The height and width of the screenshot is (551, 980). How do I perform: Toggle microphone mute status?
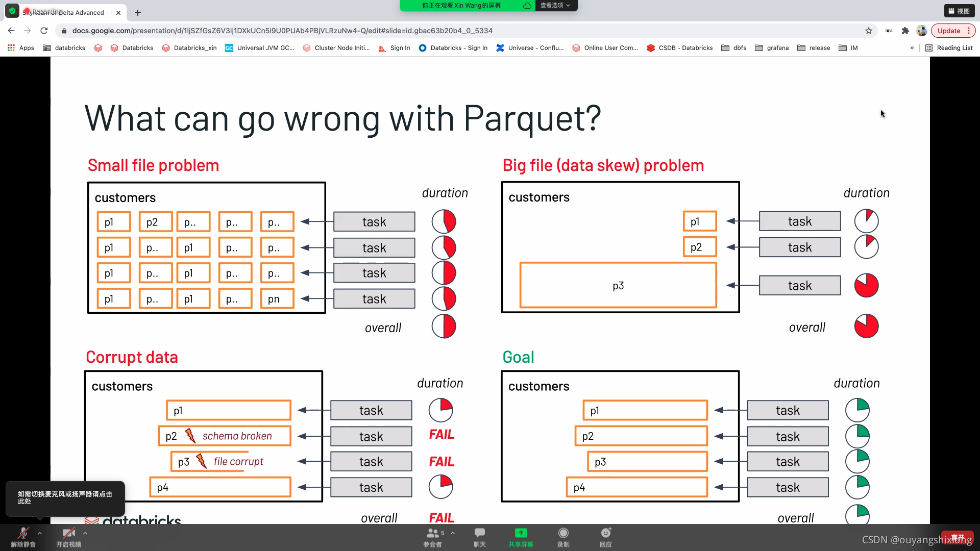pyautogui.click(x=23, y=536)
